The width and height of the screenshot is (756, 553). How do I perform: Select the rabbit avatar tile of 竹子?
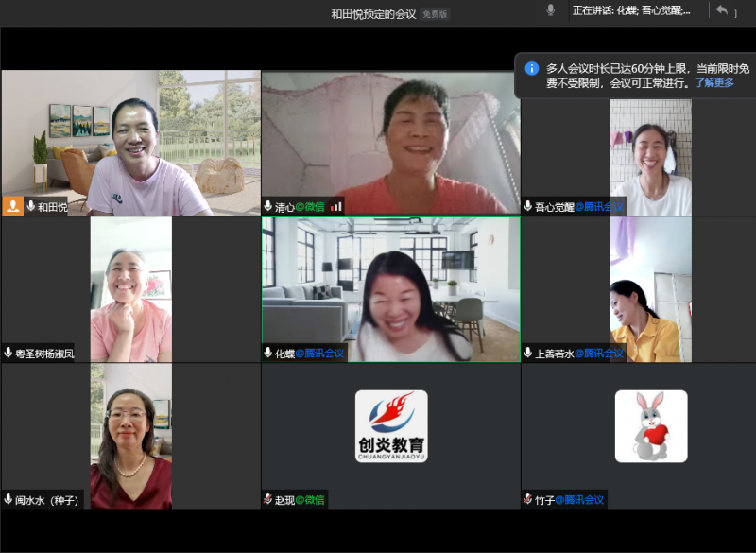point(651,426)
